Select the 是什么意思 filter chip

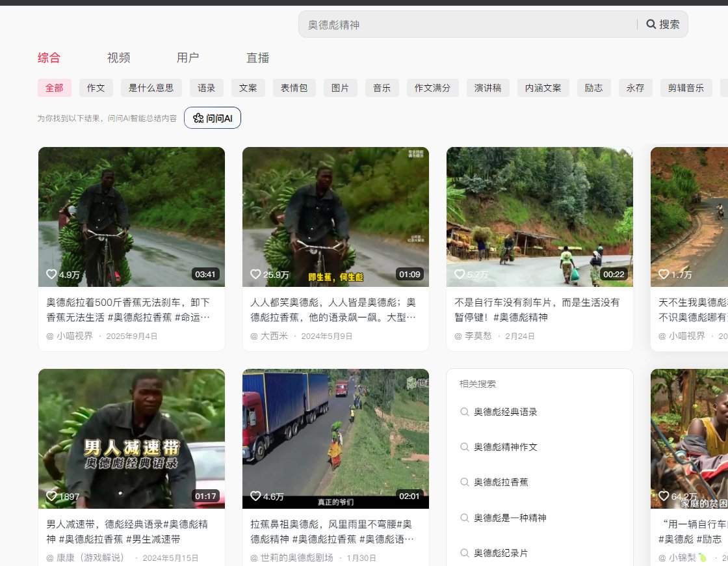pyautogui.click(x=151, y=88)
